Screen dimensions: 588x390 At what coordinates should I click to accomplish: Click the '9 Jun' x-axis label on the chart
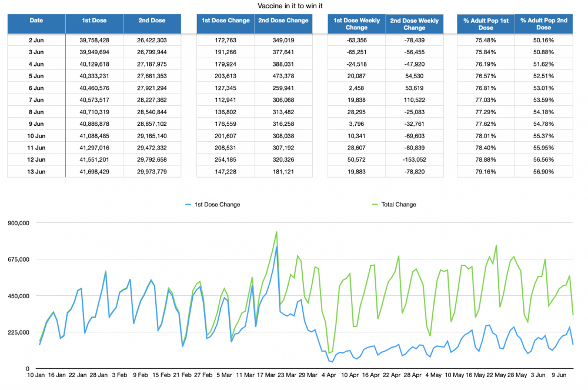click(559, 375)
